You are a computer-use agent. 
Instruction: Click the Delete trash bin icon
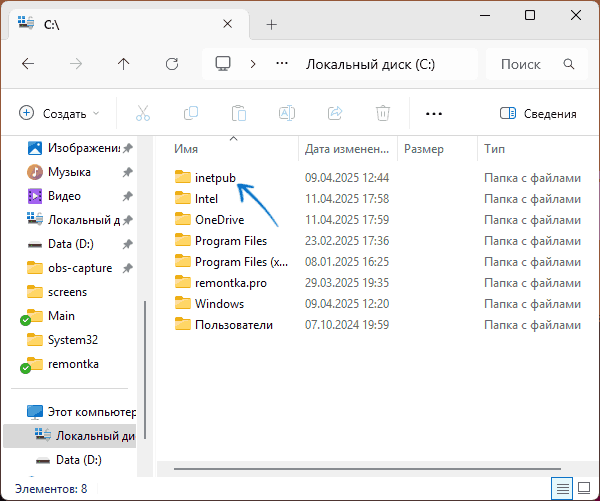[x=383, y=113]
